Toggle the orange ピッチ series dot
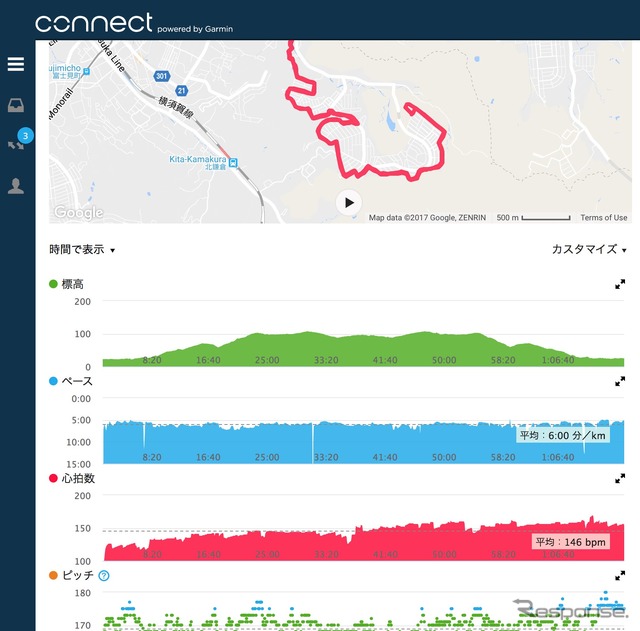The width and height of the screenshot is (640, 631). coord(53,575)
